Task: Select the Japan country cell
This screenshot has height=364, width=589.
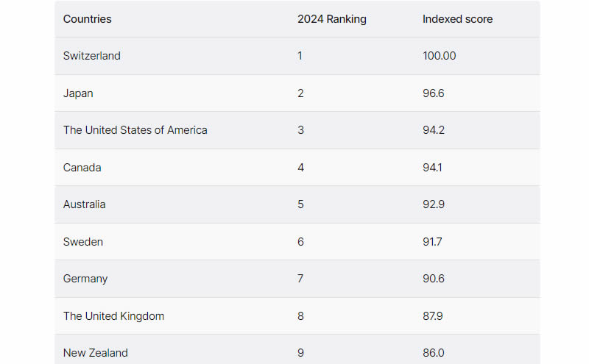Action: 78,93
